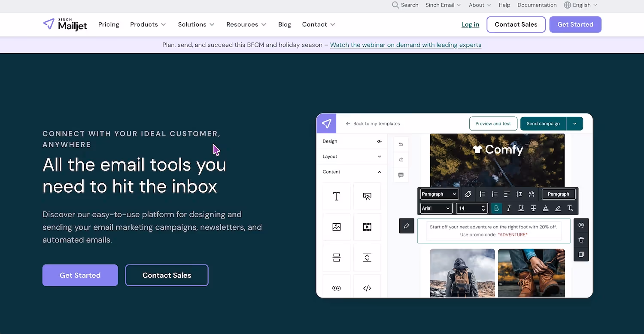This screenshot has height=334, width=644.
Task: Click the comment icon below redo
Action: [401, 175]
